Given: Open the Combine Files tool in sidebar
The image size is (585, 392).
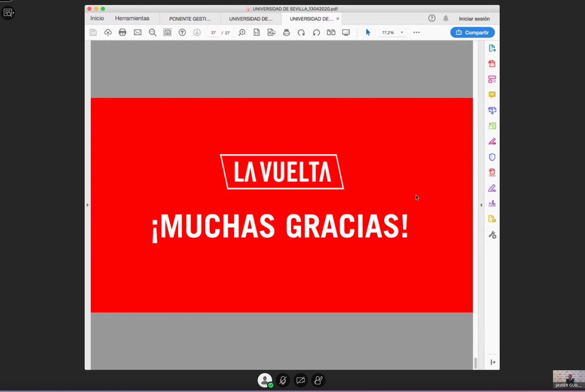Looking at the screenshot, I should tap(492, 111).
